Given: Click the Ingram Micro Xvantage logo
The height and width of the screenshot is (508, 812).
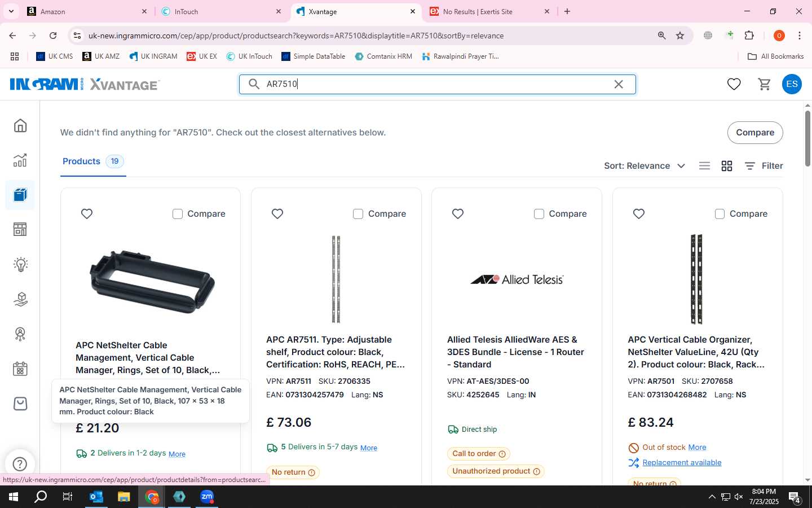Looking at the screenshot, I should [x=85, y=84].
